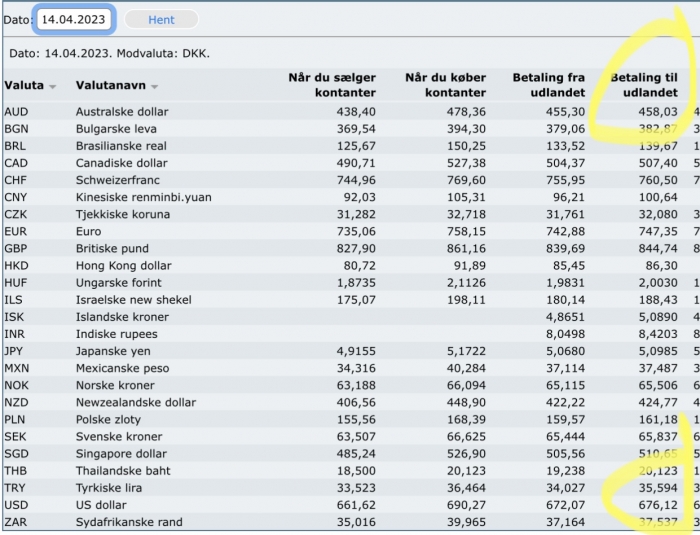700x535 pixels.
Task: Select the 'Kinesiske renminbi.yuan' cell
Action: coord(143,197)
